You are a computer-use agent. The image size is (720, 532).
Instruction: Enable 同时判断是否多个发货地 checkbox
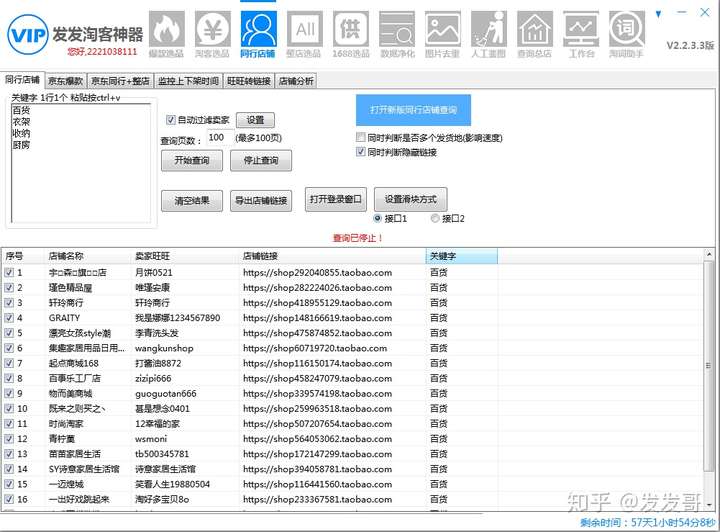[361, 137]
